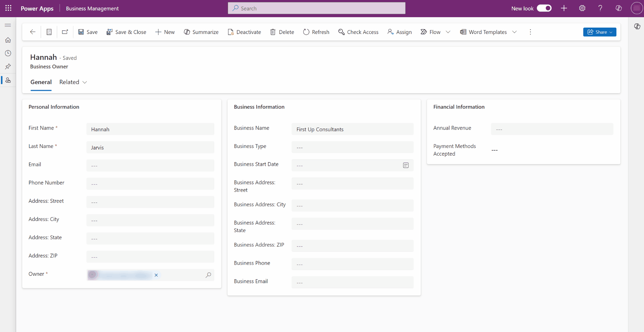This screenshot has height=332, width=644.
Task: Save and close the Hannah record
Action: [126, 32]
